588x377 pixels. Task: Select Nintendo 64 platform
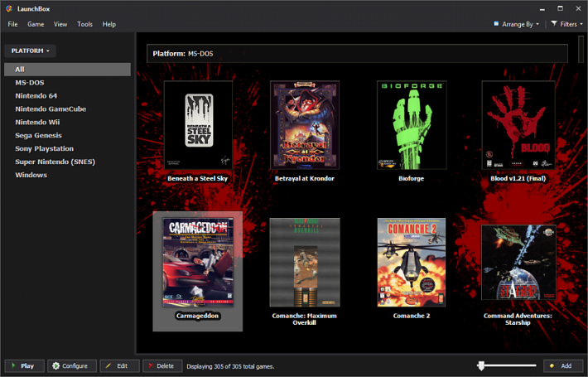(68, 95)
